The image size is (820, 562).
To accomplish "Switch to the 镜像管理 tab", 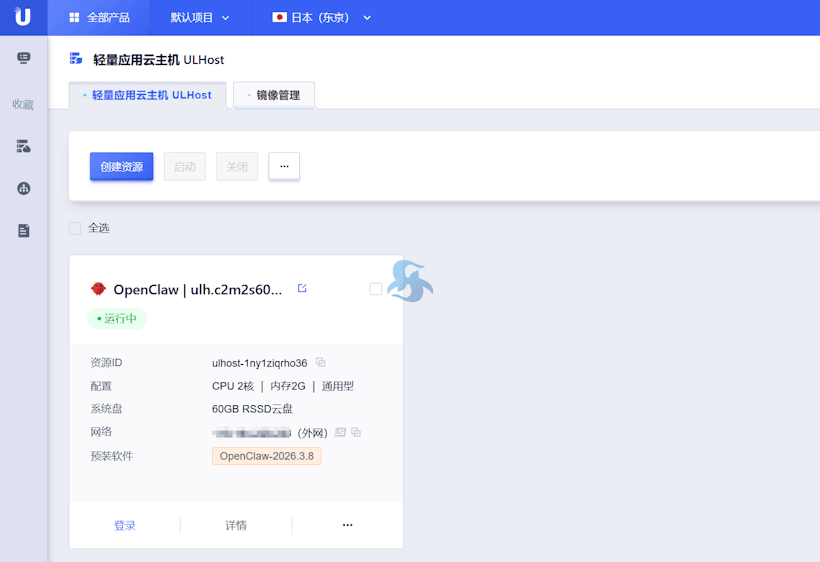I will (275, 95).
